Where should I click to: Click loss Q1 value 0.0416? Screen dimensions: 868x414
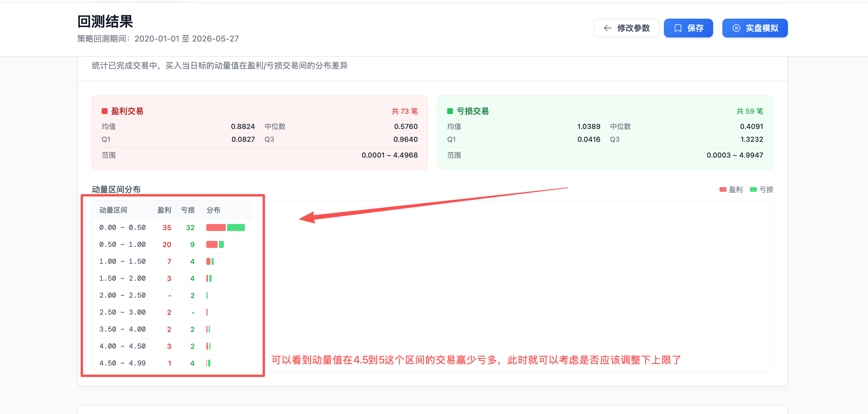tap(589, 139)
